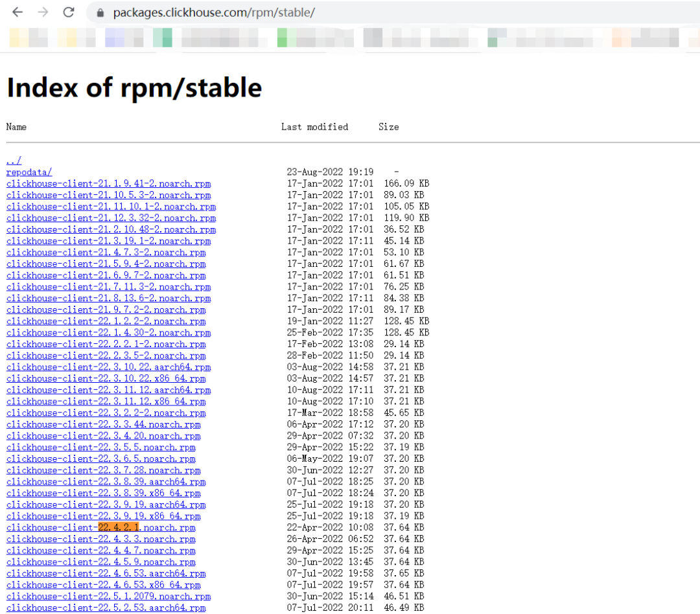This screenshot has height=614, width=700.
Task: Click the Name column header
Action: point(16,127)
